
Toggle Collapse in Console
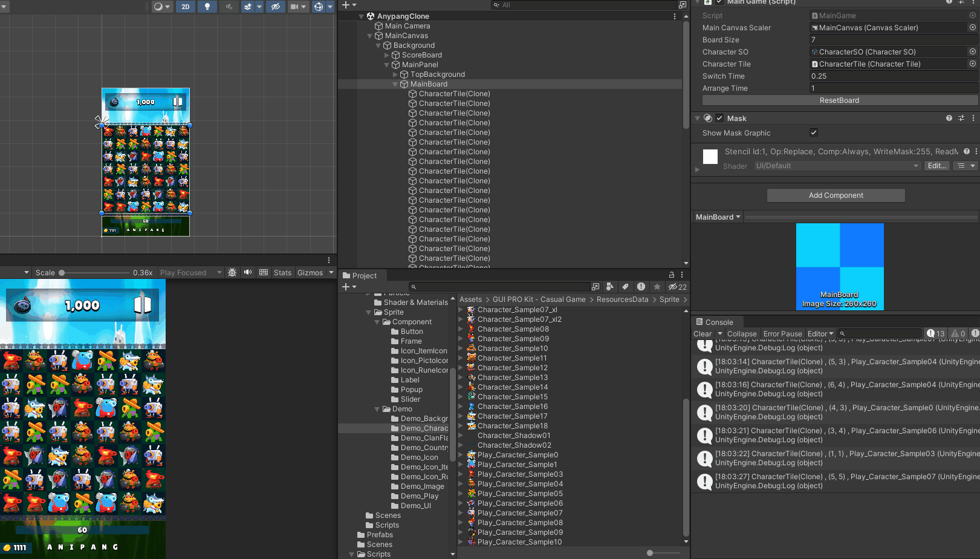742,334
